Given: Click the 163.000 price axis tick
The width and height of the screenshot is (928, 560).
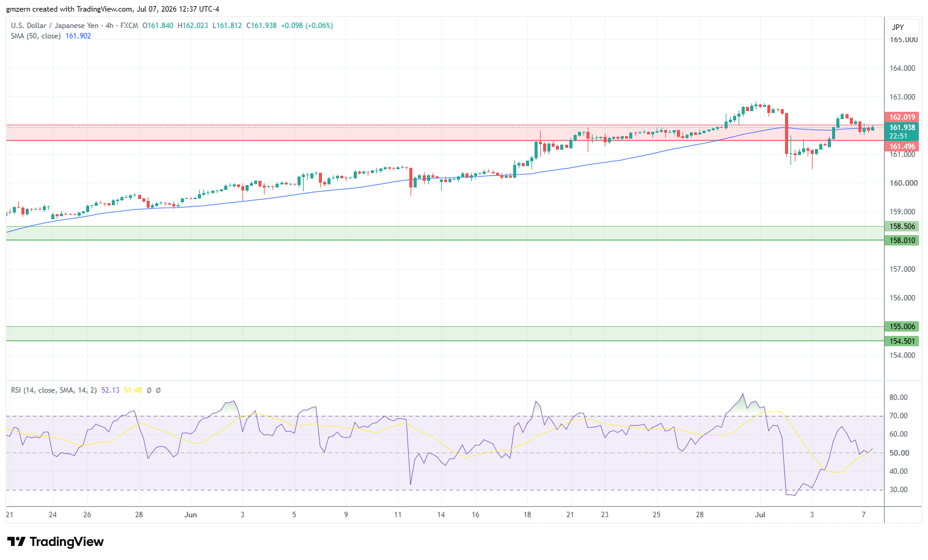Looking at the screenshot, I should 902,97.
